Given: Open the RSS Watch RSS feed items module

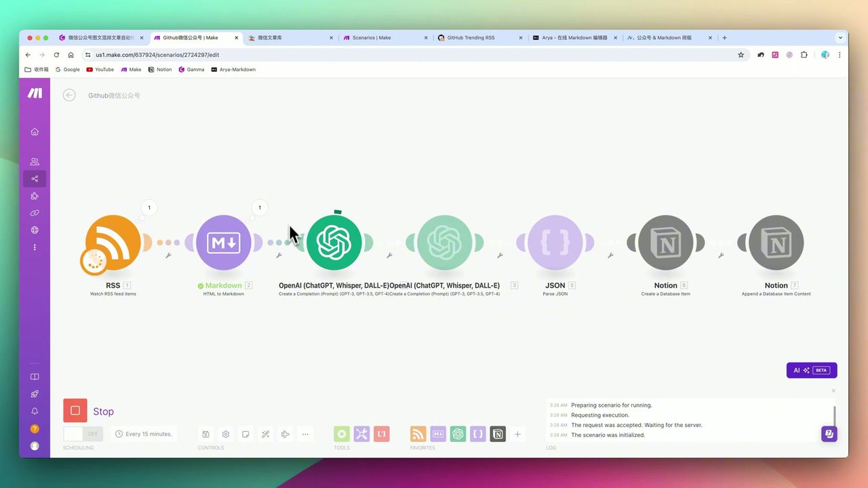Looking at the screenshot, I should tap(113, 243).
